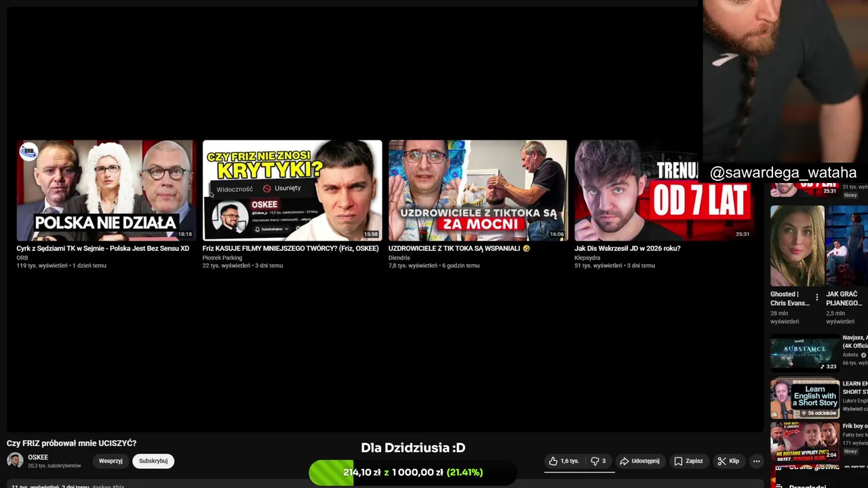Click the Wesprzyj support button
Viewport: 868px width, 488px height.
111,461
